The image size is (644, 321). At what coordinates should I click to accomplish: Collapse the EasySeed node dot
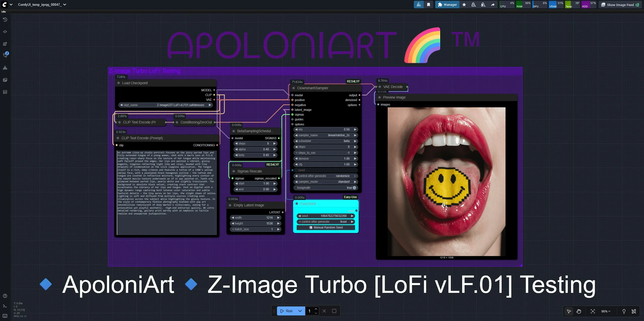pyautogui.click(x=297, y=204)
